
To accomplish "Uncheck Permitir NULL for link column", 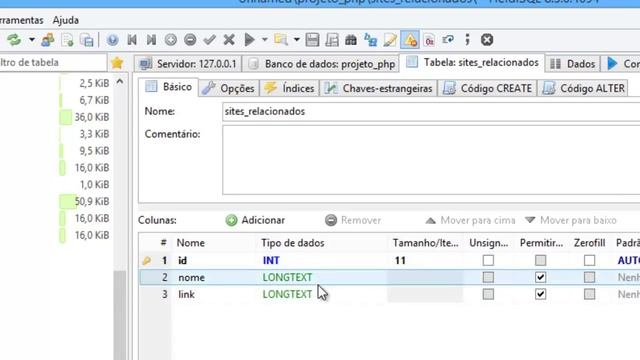I will pyautogui.click(x=540, y=294).
